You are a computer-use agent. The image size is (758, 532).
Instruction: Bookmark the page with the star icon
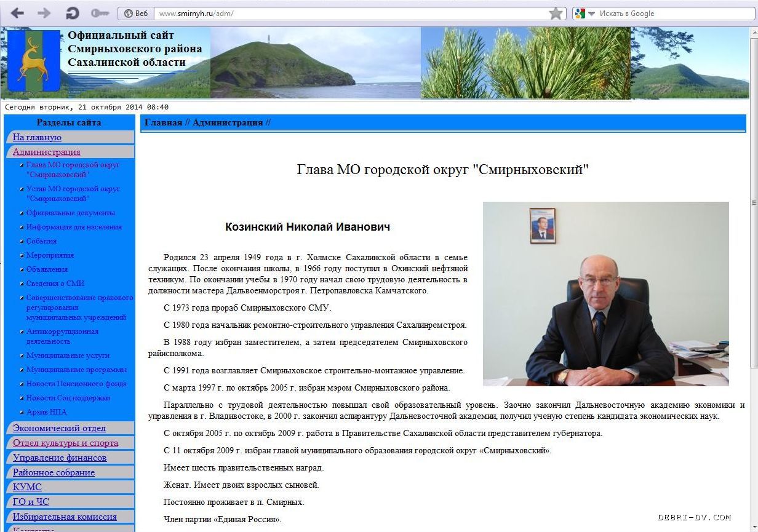point(556,14)
